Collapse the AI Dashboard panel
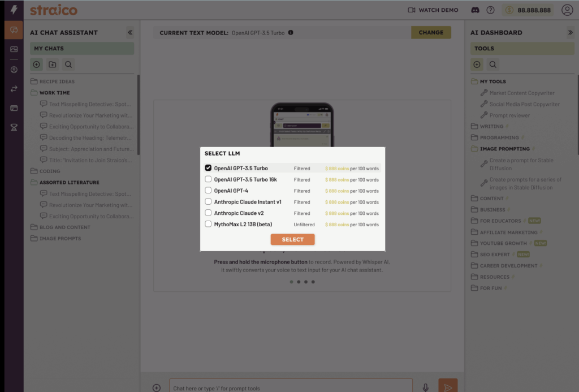 pos(570,32)
